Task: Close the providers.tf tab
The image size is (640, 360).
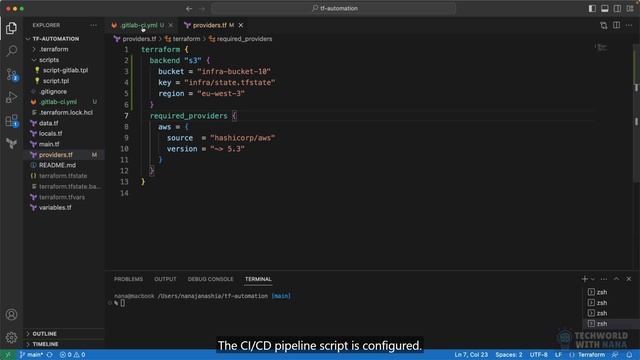Action: tap(241, 25)
